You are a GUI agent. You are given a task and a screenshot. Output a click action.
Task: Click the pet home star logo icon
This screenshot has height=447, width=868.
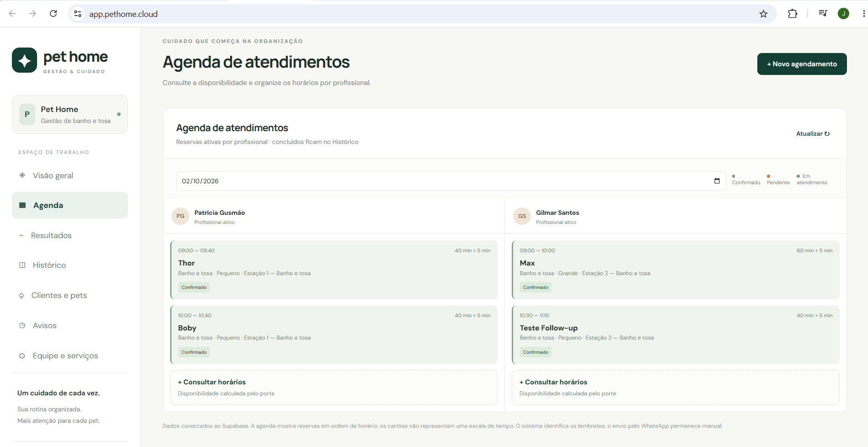pyautogui.click(x=25, y=60)
